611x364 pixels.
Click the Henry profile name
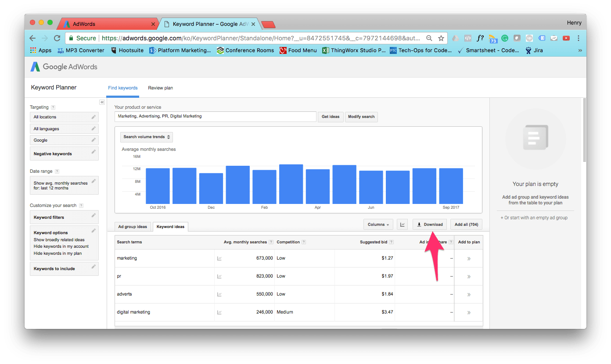coord(574,23)
